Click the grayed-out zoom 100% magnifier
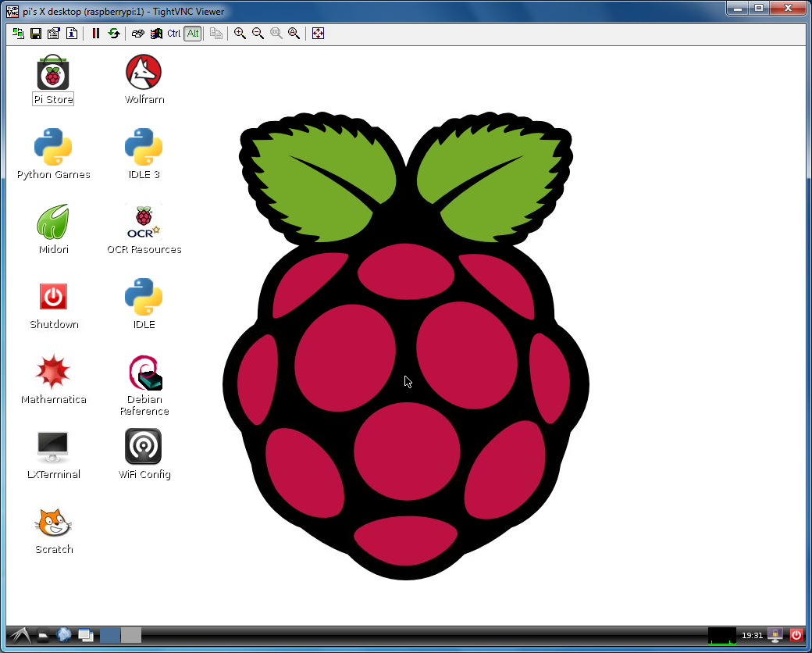The height and width of the screenshot is (653, 812). (276, 34)
